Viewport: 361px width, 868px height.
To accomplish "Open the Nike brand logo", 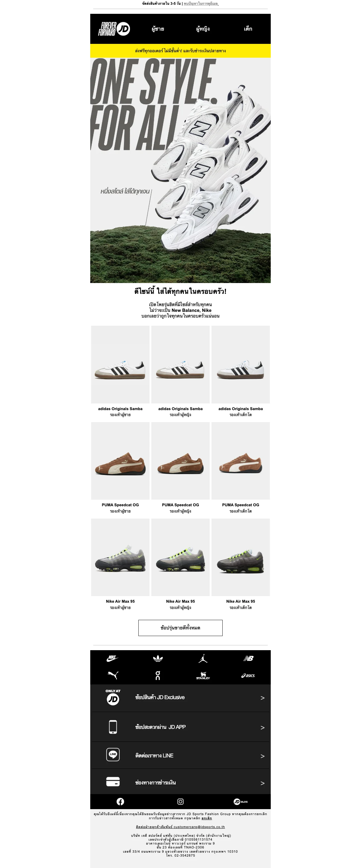I will 112,658.
